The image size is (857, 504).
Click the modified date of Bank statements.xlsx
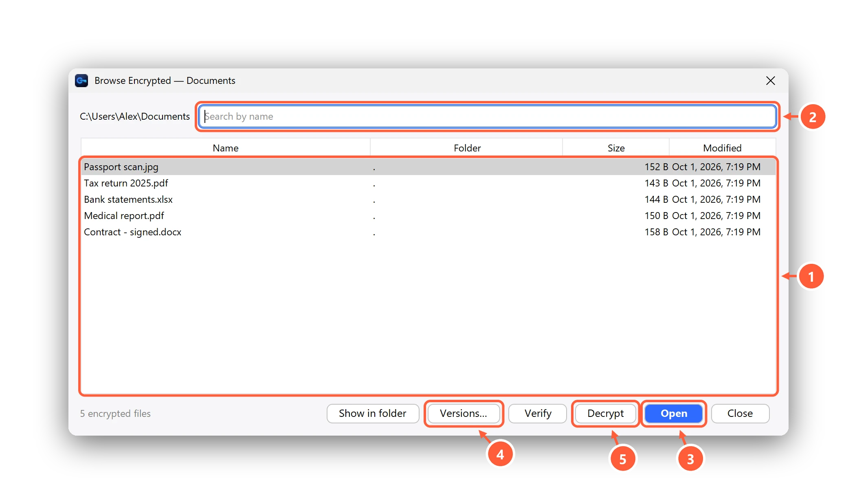tap(716, 199)
